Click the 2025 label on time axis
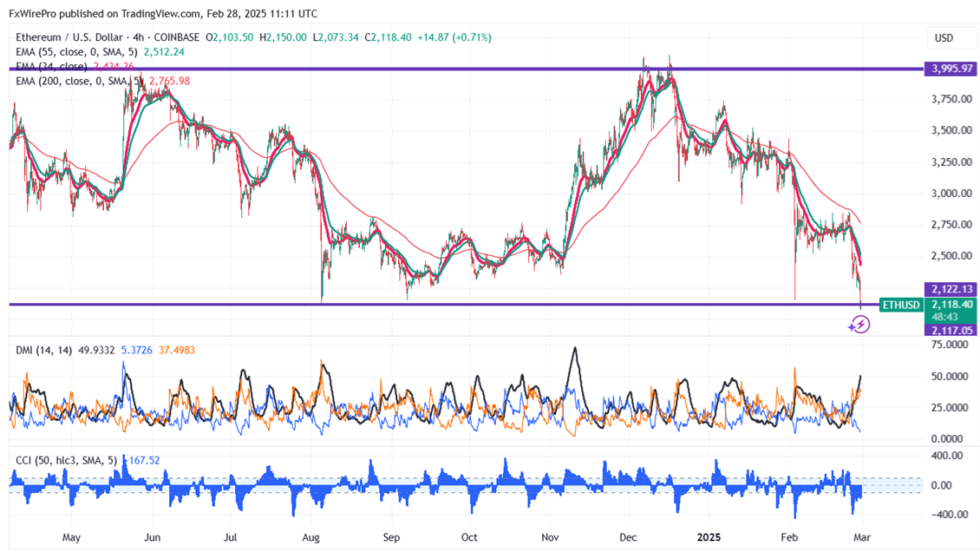Screen dimensions: 980x559 tap(709, 537)
